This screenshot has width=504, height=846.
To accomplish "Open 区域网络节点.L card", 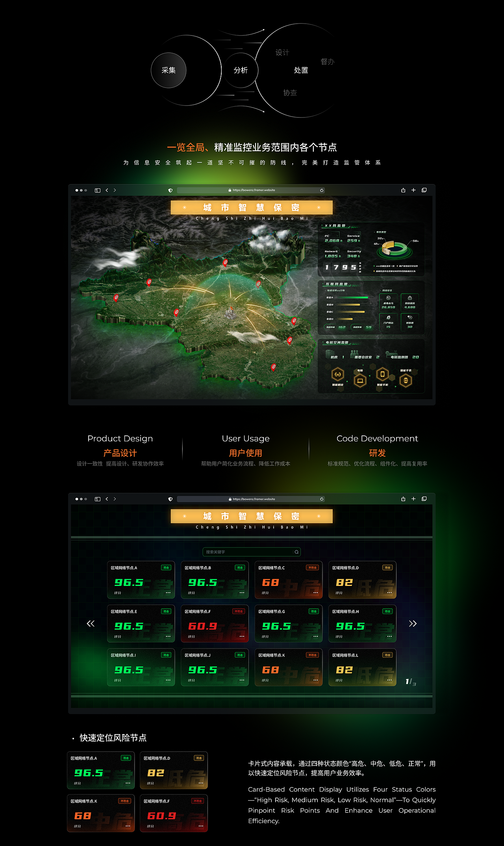I will pos(362,667).
